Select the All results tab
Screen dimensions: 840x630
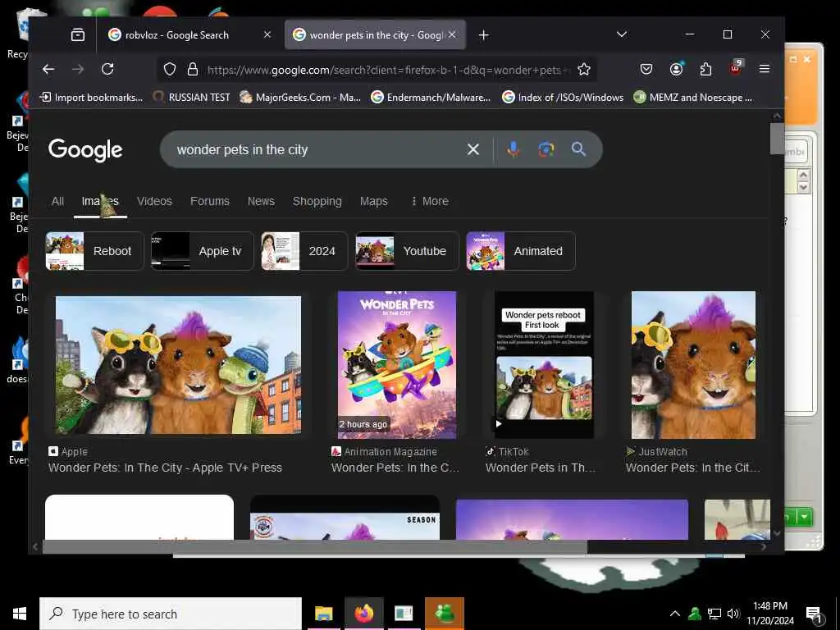pos(58,202)
